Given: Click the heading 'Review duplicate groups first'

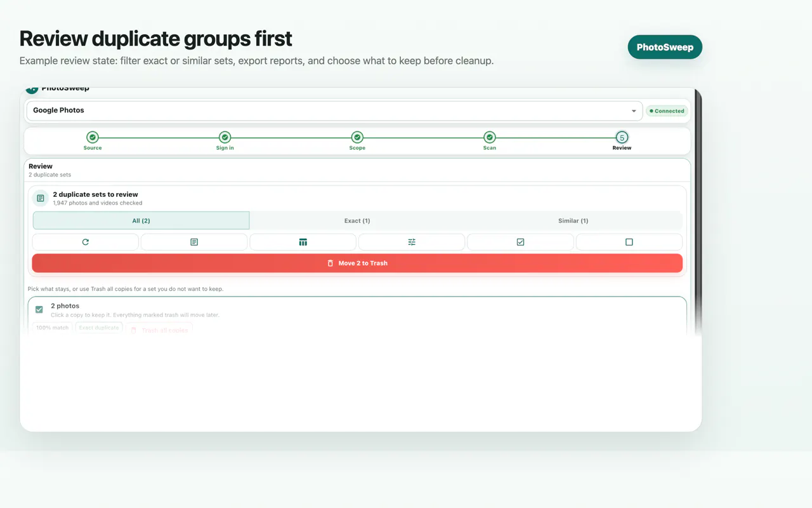Looking at the screenshot, I should [x=156, y=39].
